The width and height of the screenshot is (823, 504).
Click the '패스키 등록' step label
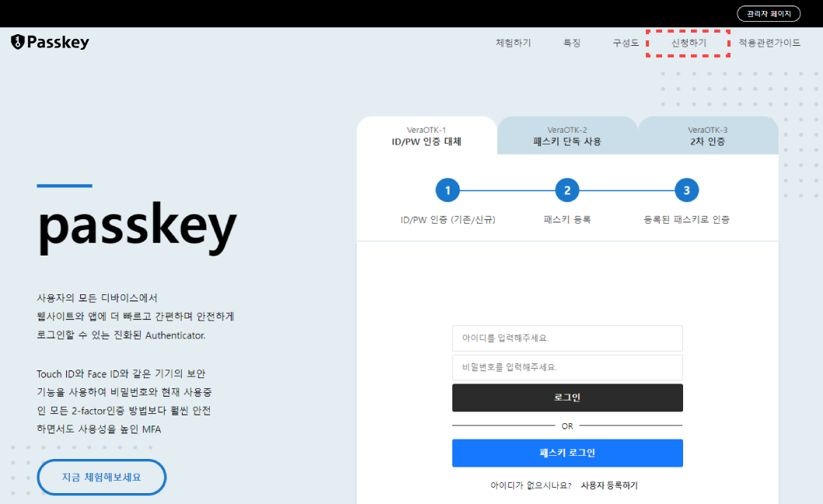567,220
